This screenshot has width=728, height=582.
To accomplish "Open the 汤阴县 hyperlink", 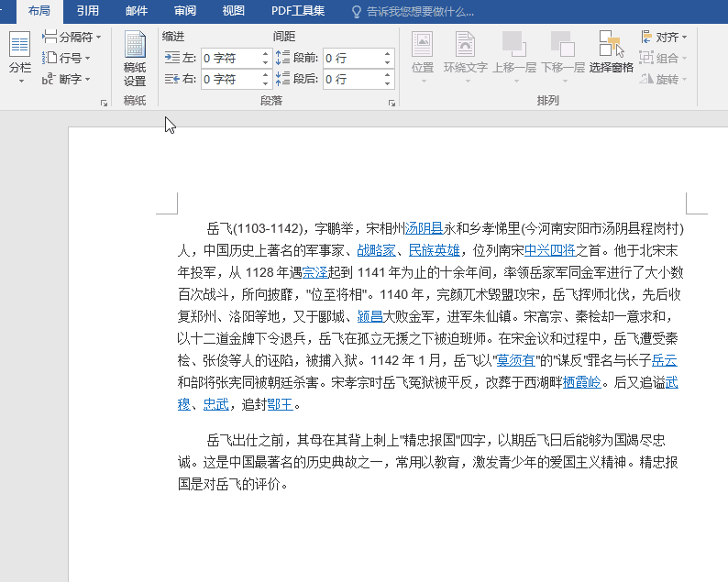I will (424, 228).
